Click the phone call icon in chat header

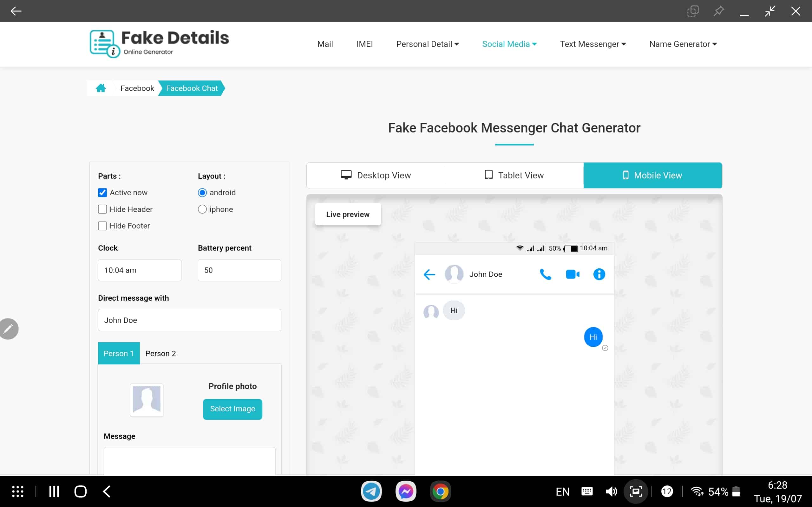[545, 274]
